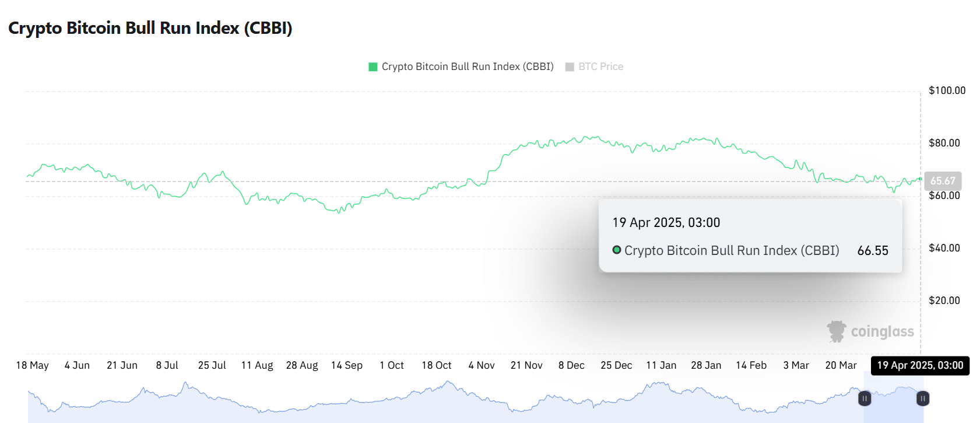Click the gray BTC Price legend square
This screenshot has width=980, height=423.
[568, 66]
